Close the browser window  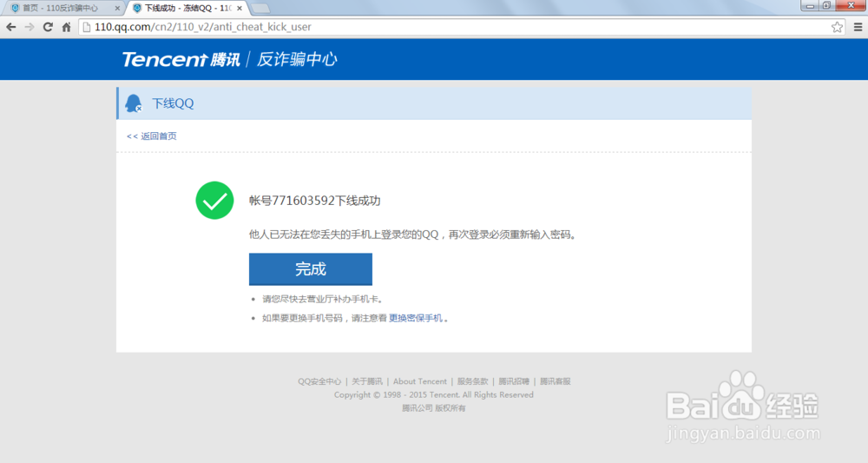(x=851, y=5)
